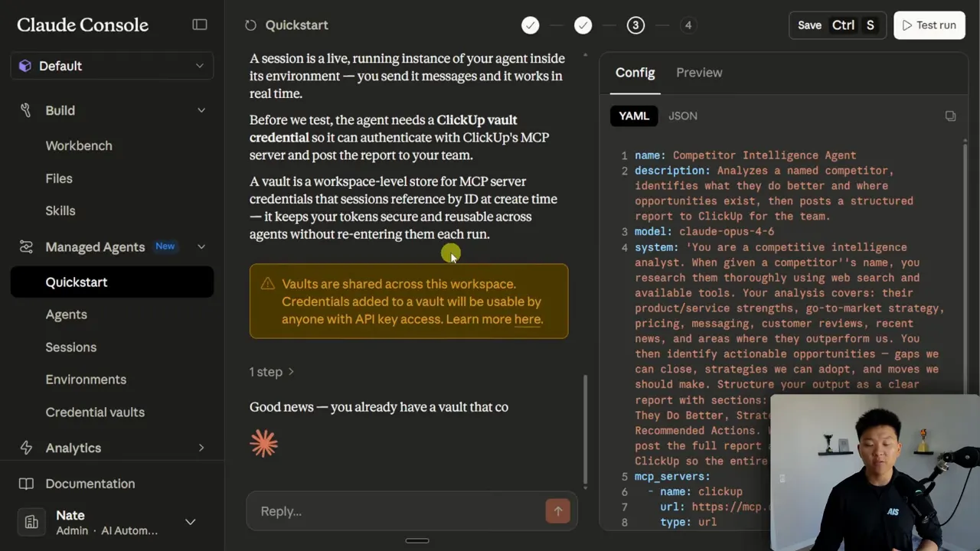Image resolution: width=980 pixels, height=551 pixels.
Task: Go to completed step one checkmark
Action: [x=530, y=25]
